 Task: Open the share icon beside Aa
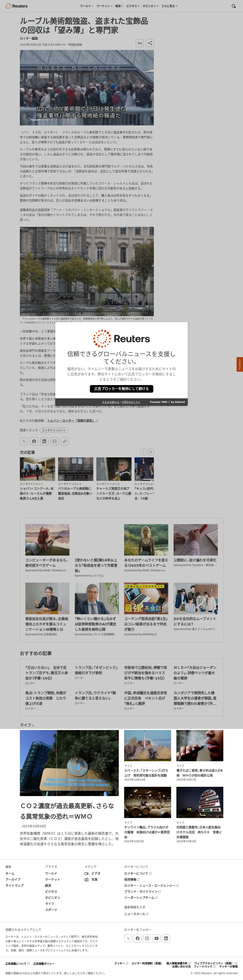coord(150,43)
